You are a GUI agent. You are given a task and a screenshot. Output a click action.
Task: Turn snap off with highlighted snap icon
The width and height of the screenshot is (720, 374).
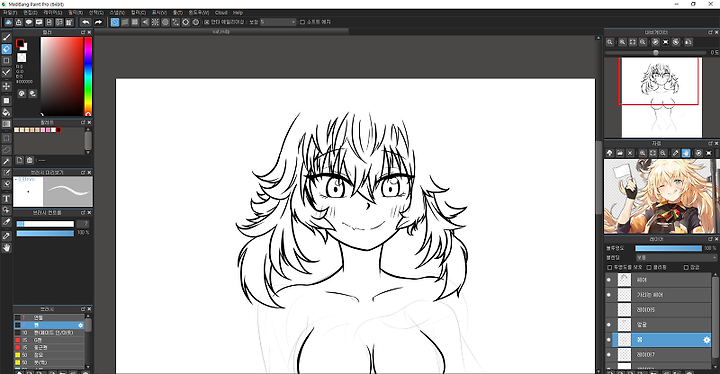(x=115, y=22)
